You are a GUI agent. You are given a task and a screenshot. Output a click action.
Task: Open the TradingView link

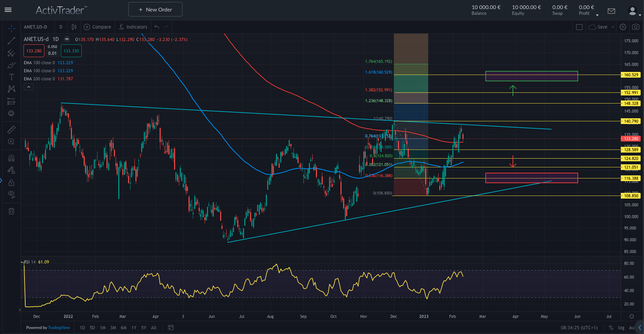tap(59, 328)
